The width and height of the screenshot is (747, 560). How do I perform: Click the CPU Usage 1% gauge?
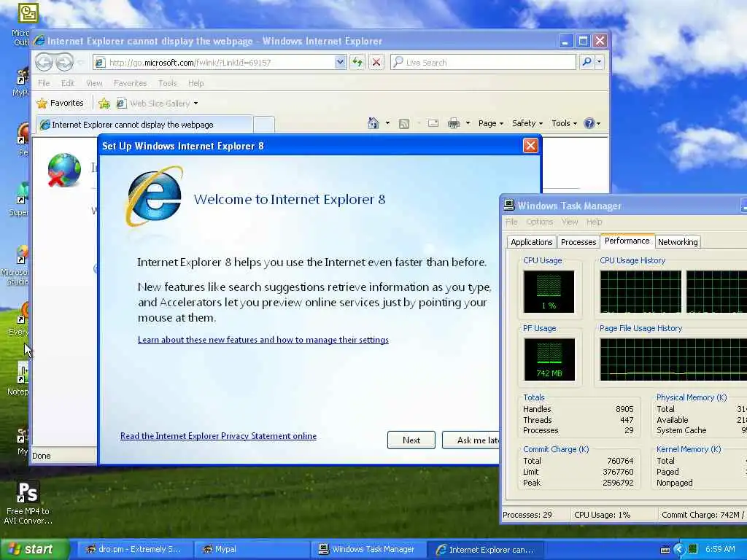[549, 292]
